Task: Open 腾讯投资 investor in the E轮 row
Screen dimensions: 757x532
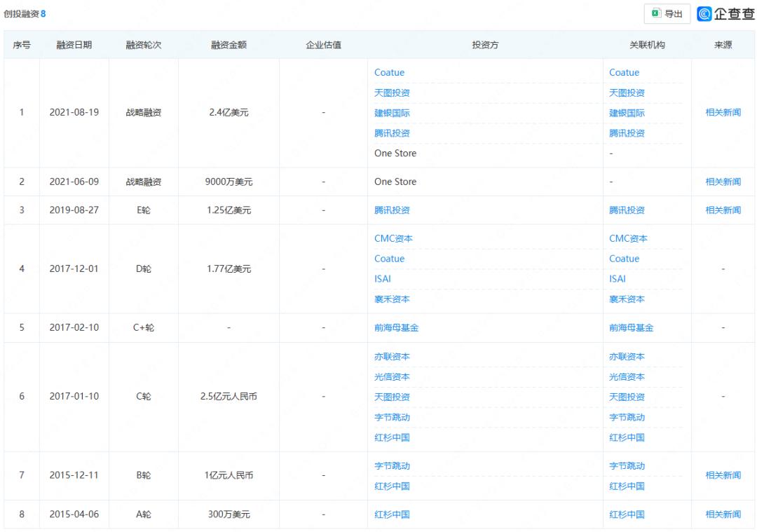Action: coord(392,210)
